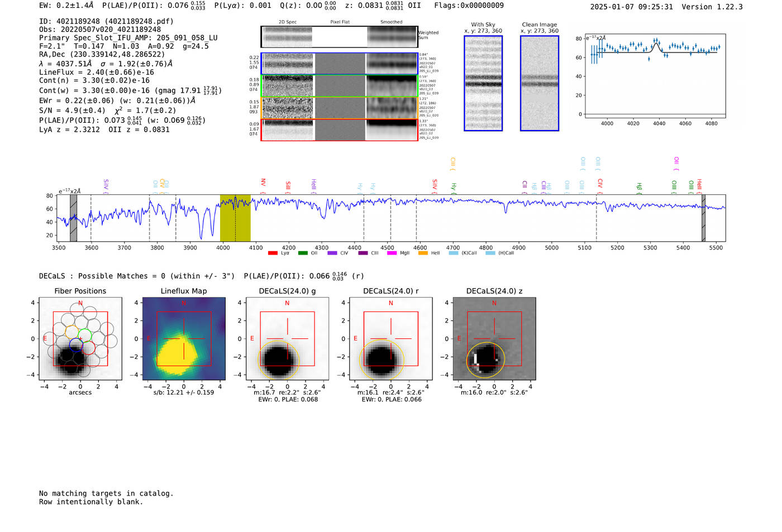Click the red-outlined 2D spectrum row

340,130
